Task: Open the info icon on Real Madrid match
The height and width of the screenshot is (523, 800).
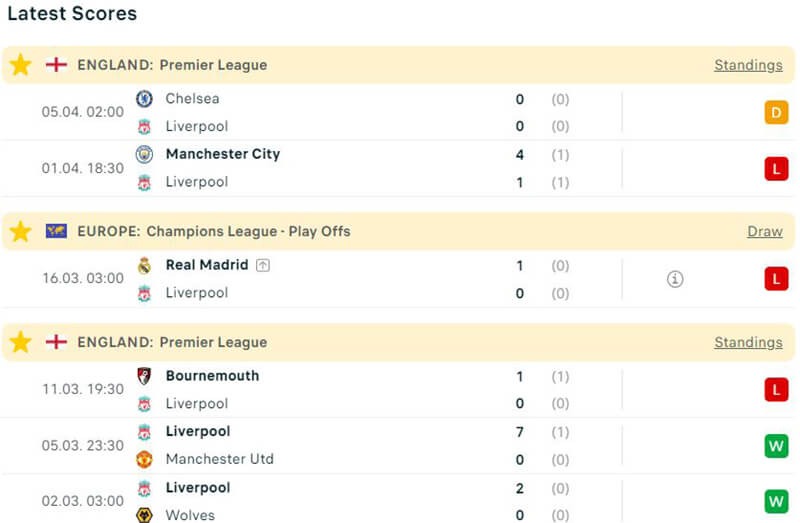Action: 675,279
